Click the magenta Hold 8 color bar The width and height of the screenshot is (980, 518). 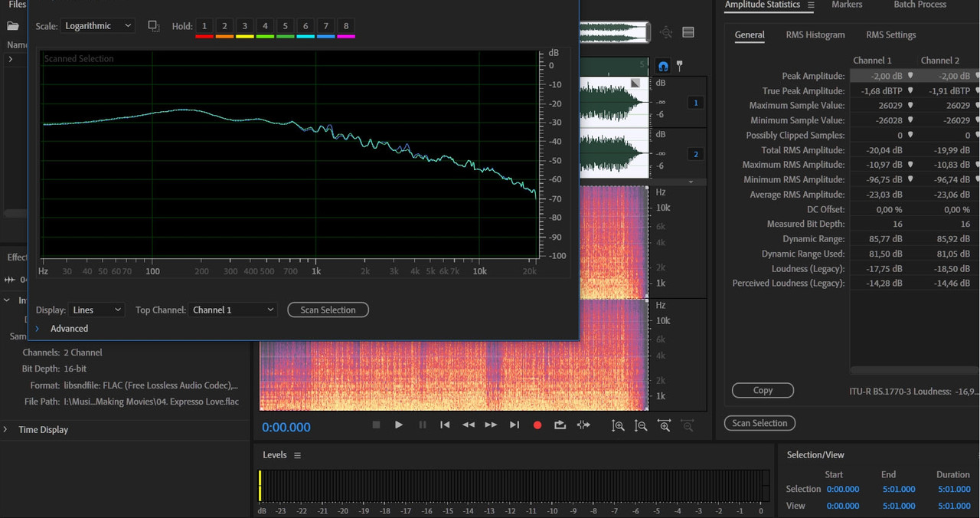tap(345, 36)
